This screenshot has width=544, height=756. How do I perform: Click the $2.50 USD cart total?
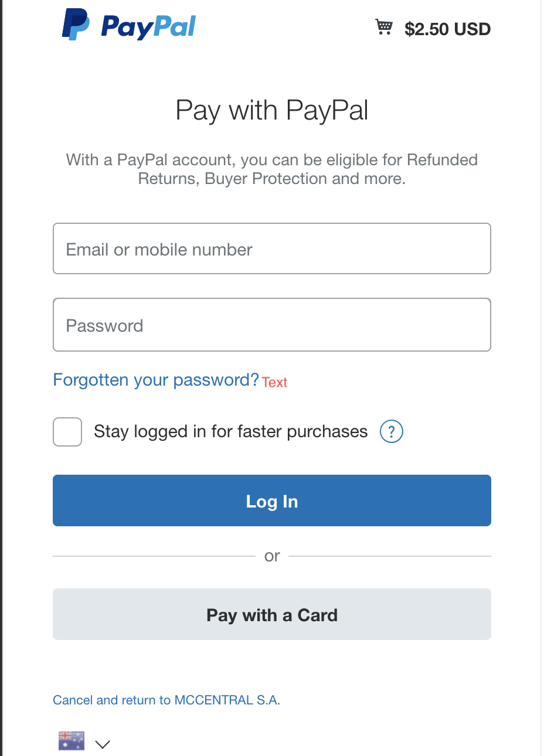[447, 29]
